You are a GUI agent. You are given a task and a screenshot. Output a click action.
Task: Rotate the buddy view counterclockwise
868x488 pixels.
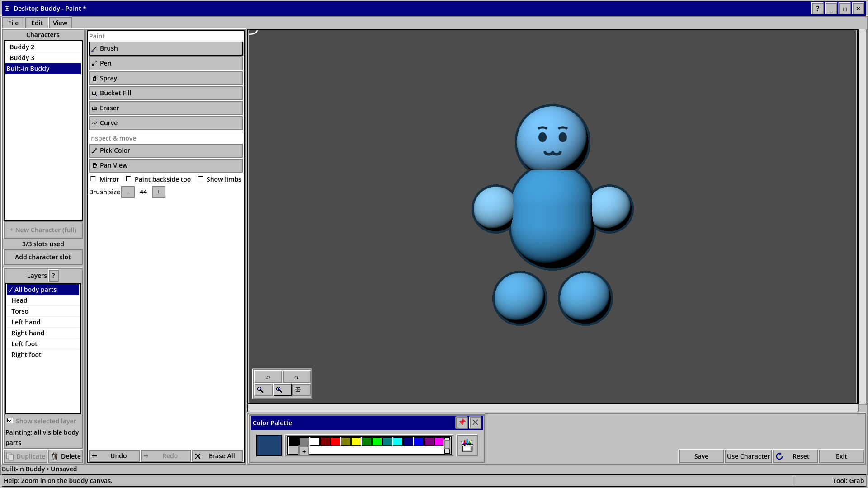[x=268, y=377]
